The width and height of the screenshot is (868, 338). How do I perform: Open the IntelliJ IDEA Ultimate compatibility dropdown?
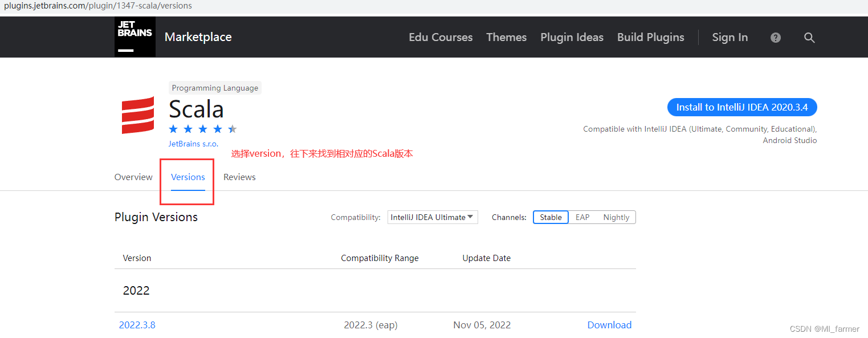coord(432,217)
